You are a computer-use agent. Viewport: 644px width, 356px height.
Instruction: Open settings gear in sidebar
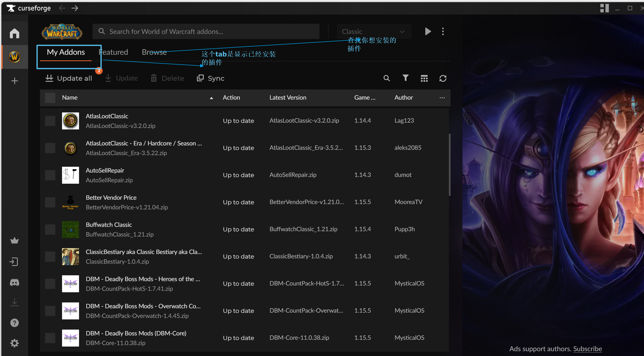(x=15, y=343)
